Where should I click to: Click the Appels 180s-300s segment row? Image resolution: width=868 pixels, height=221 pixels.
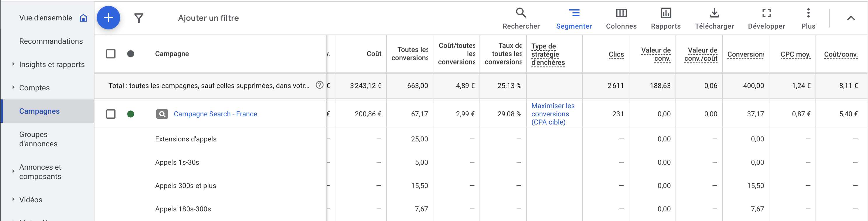coord(183,209)
